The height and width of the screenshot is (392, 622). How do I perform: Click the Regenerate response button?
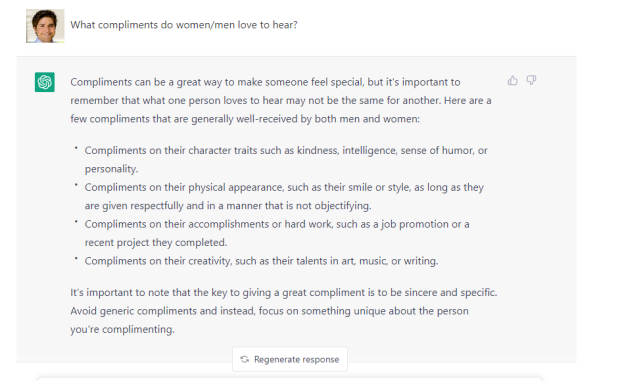(290, 359)
